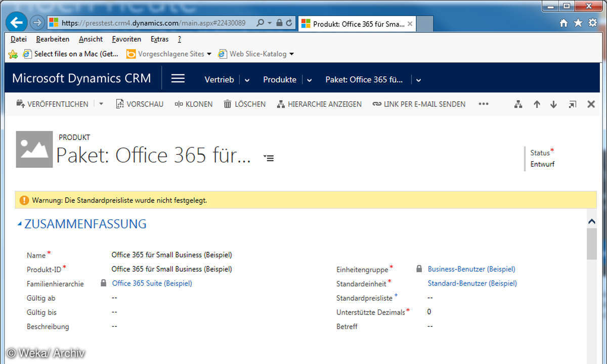
Task: Expand the Paket: Office 365 breadcrumb dropdown
Action: point(418,80)
